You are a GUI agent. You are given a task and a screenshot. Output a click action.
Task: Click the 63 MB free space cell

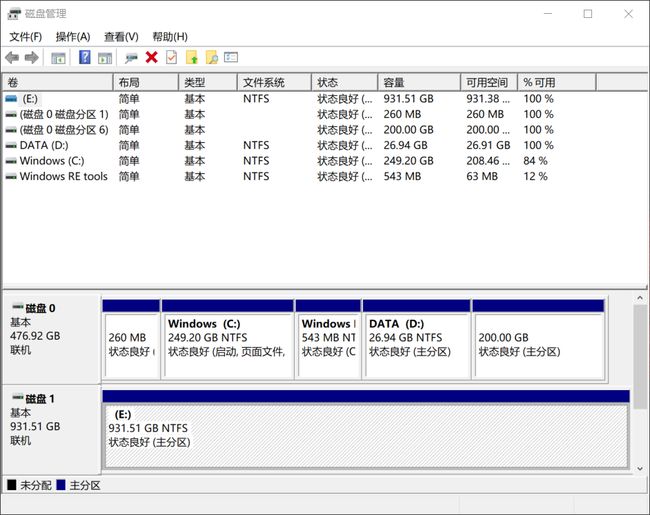482,177
